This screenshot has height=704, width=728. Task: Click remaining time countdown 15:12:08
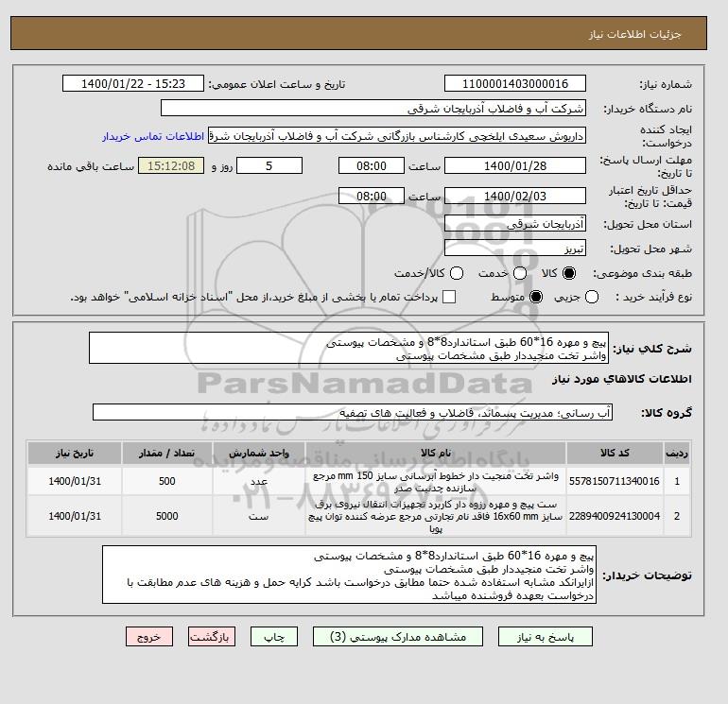tap(171, 165)
